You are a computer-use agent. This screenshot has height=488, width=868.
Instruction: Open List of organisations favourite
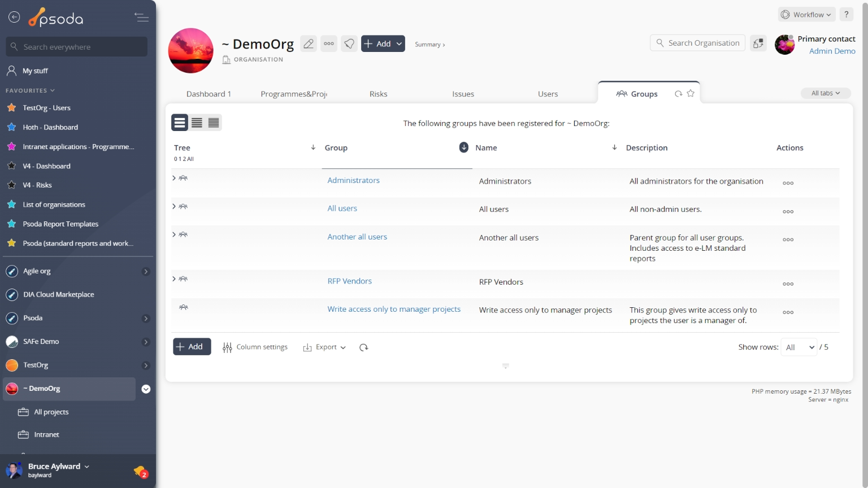click(54, 204)
